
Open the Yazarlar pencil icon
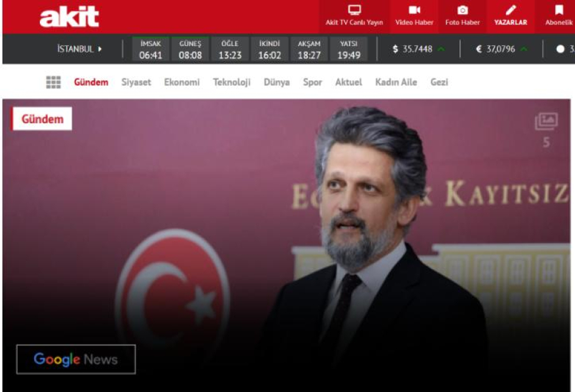[510, 11]
